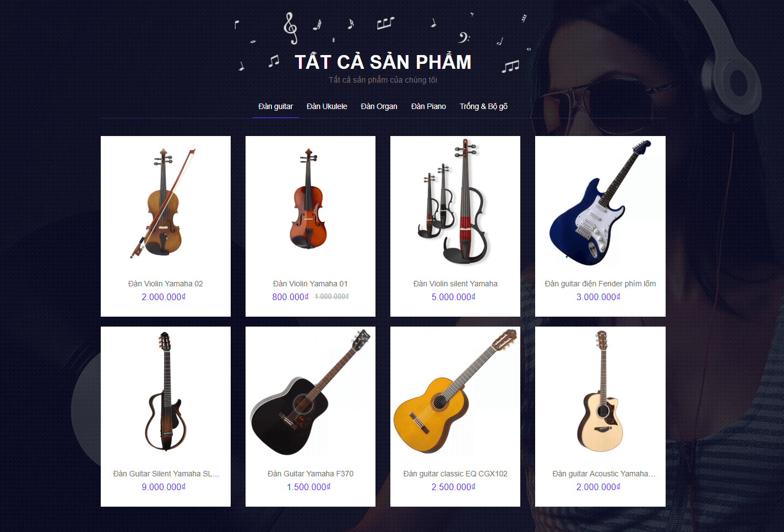This screenshot has height=532, width=784.
Task: Open the Đàn Violin Yamaha 01 title link
Action: pyautogui.click(x=311, y=284)
